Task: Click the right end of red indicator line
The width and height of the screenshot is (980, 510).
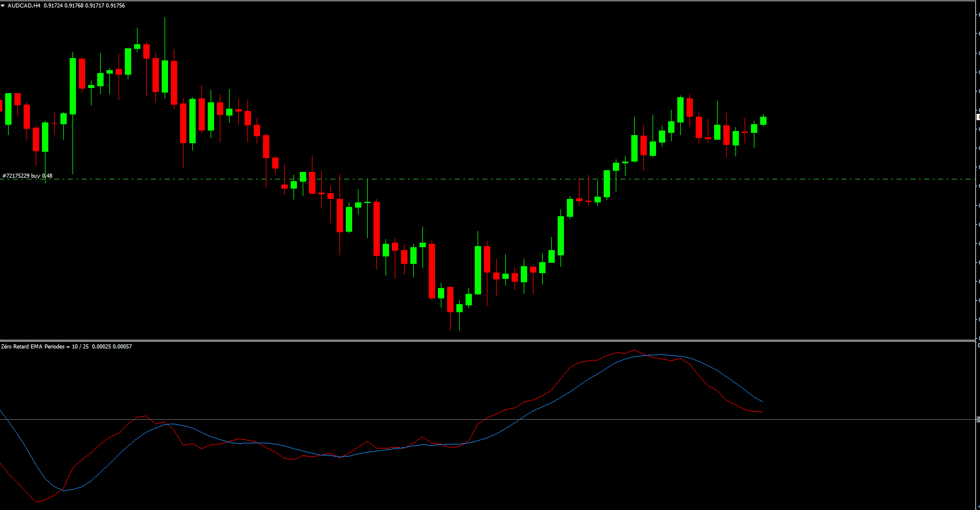Action: click(762, 412)
